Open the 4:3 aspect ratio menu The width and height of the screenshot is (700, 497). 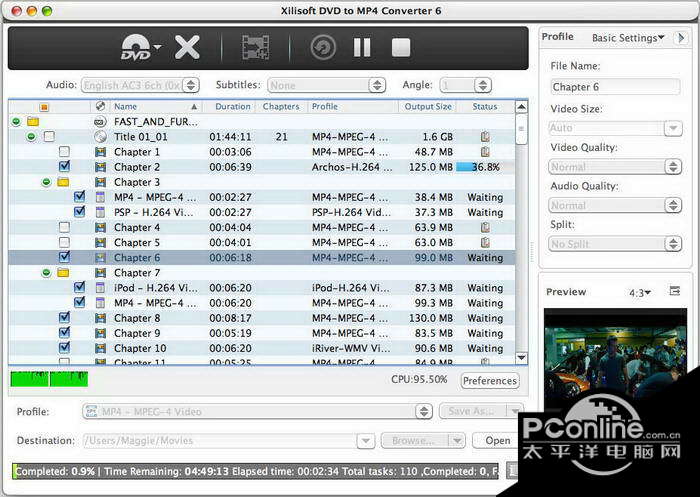(x=640, y=293)
